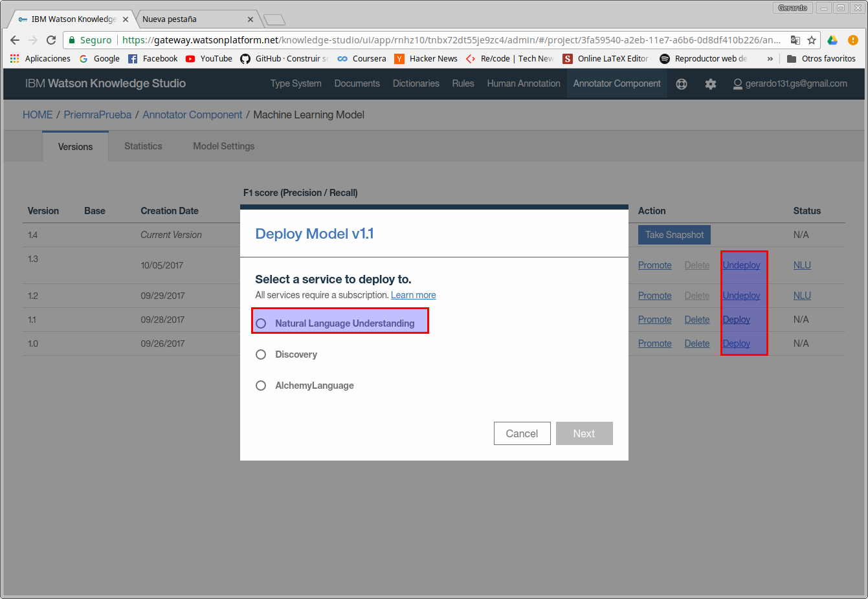Click the translate page icon
Screen dimensions: 868x599
click(796, 40)
